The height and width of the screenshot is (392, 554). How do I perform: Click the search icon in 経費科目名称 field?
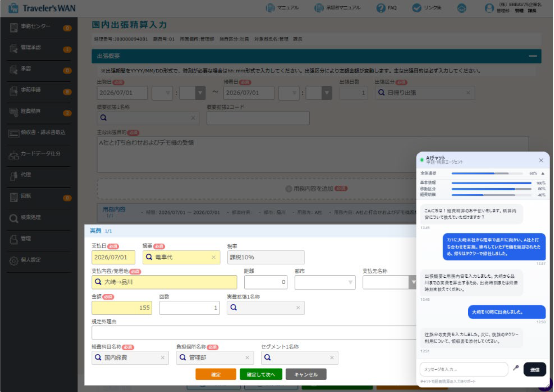(98, 357)
